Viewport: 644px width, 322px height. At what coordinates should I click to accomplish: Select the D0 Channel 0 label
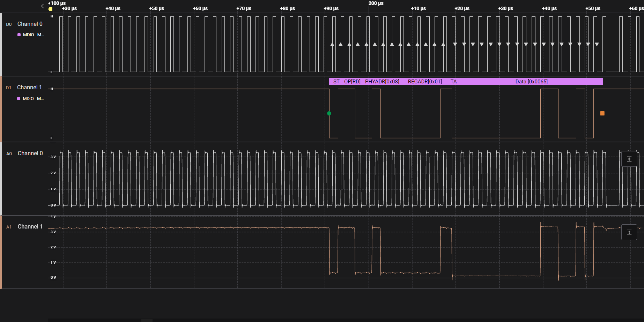click(30, 24)
